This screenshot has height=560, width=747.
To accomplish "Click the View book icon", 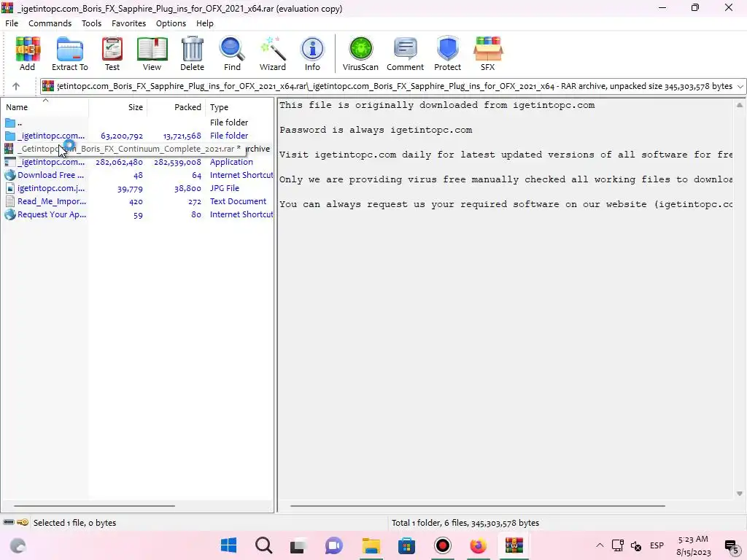I will click(x=152, y=54).
